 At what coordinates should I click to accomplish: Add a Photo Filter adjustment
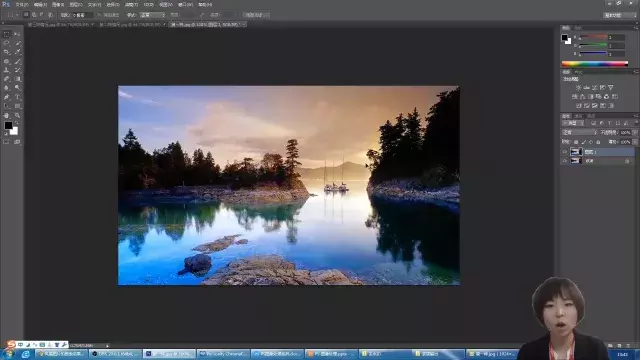point(598,97)
